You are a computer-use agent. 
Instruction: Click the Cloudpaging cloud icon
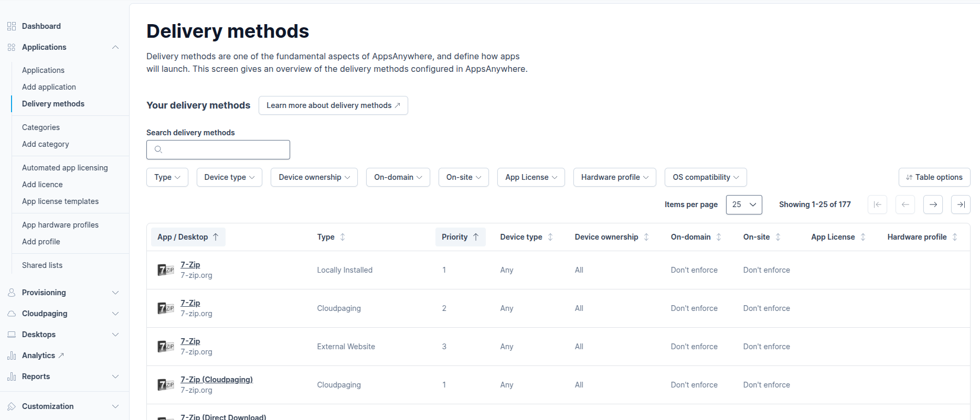coord(12,314)
